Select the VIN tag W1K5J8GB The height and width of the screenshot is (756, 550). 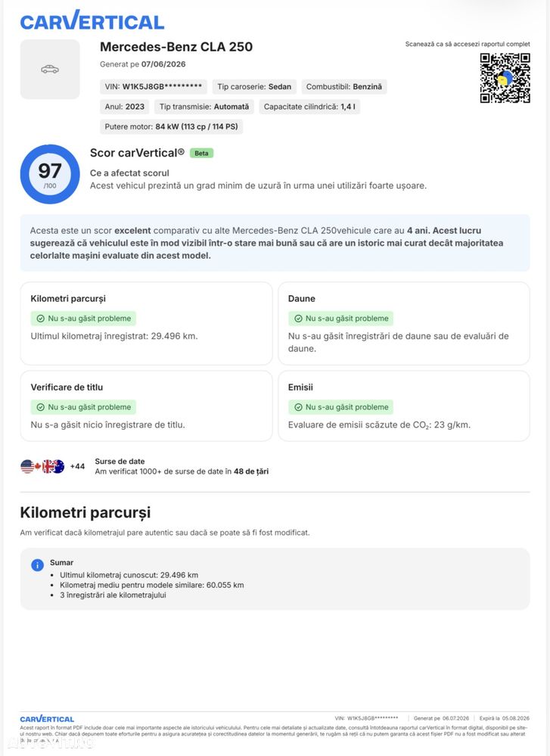(154, 87)
